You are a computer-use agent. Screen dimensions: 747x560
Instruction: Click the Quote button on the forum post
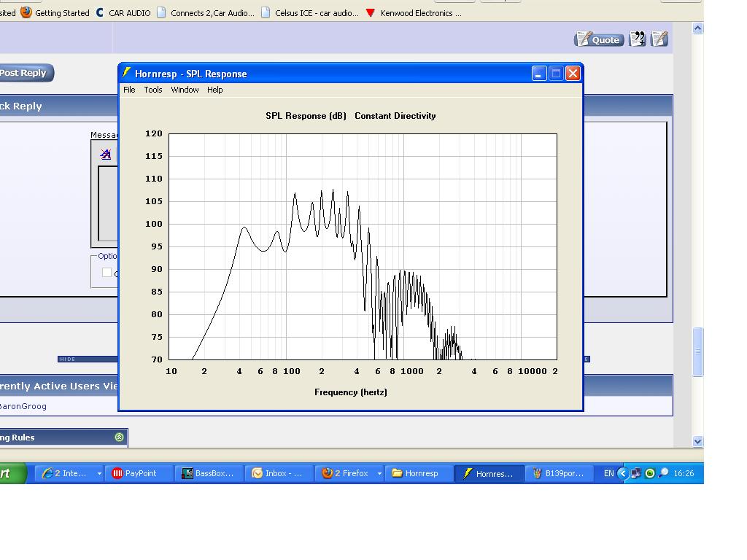(599, 39)
